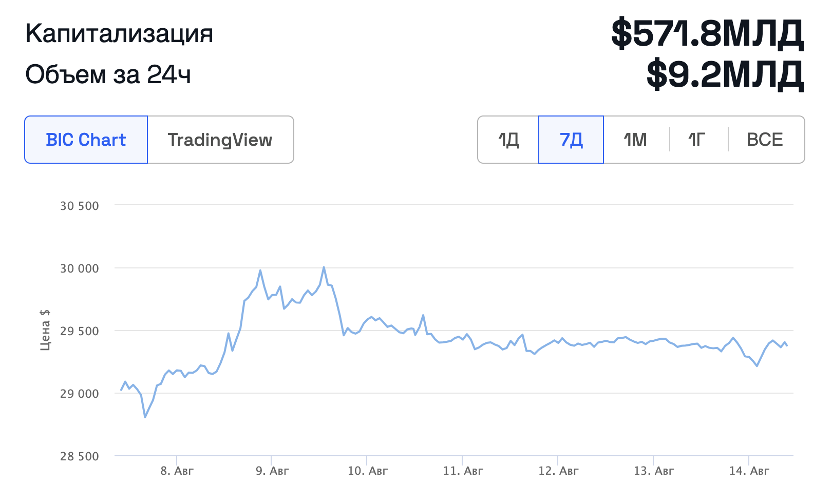
Task: Set chart period to 1Г
Action: (697, 140)
